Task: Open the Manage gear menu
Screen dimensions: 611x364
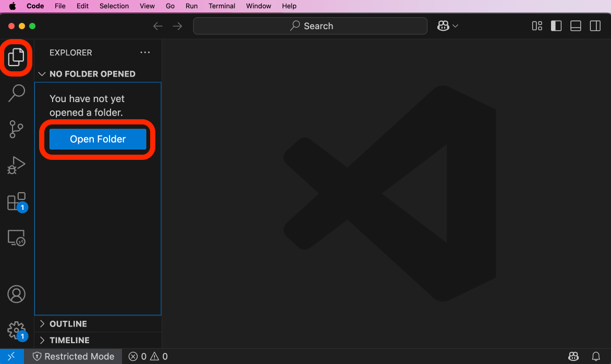Action: point(16,331)
